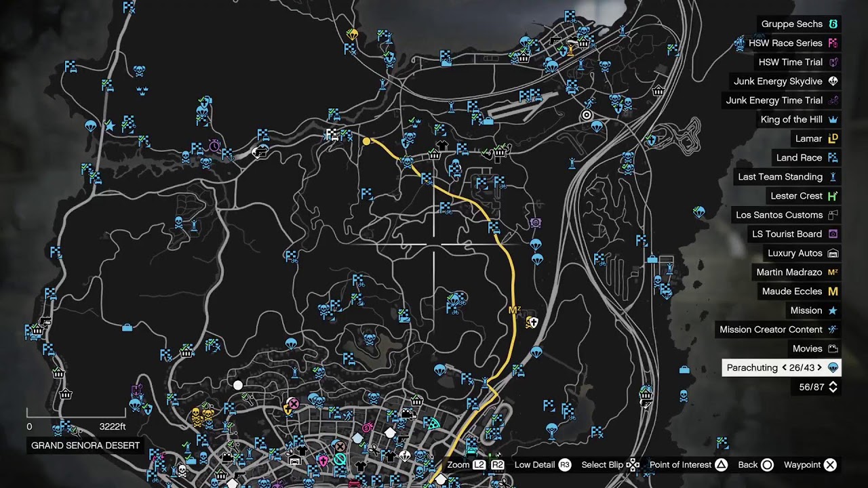Click the yellow waypoint dot at route start

(367, 142)
